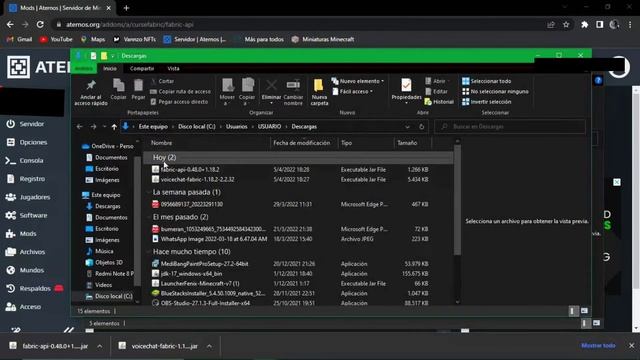Image resolution: width=640 pixels, height=360 pixels.
Task: Click Explorer's back navigation arrow
Action: (x=80, y=127)
